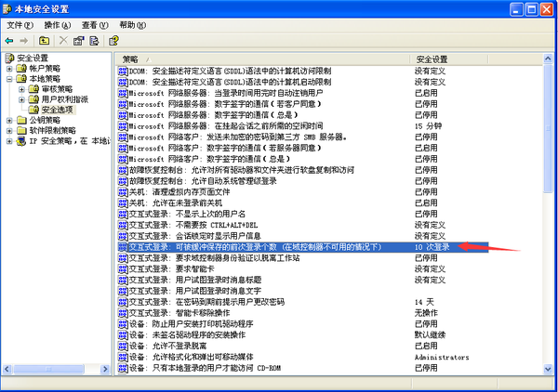
Task: Select 交互式登录: 要求智能卡 policy
Action: [x=171, y=269]
